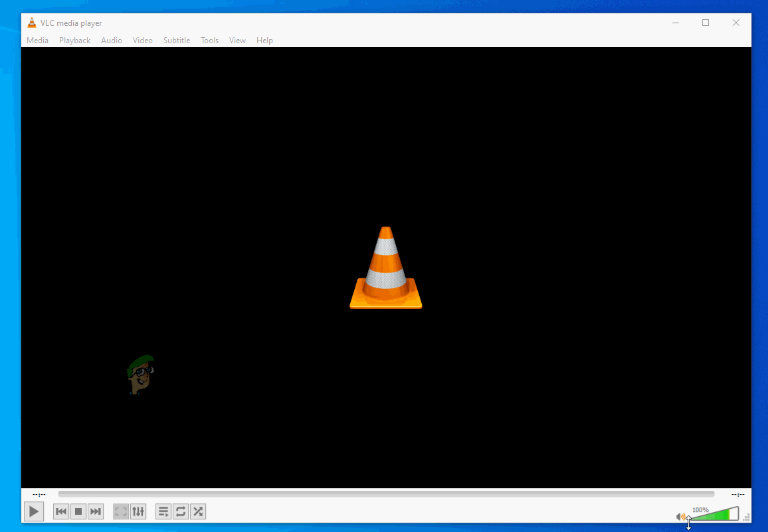Click the large VLC cone logo
768x532 pixels.
point(386,268)
